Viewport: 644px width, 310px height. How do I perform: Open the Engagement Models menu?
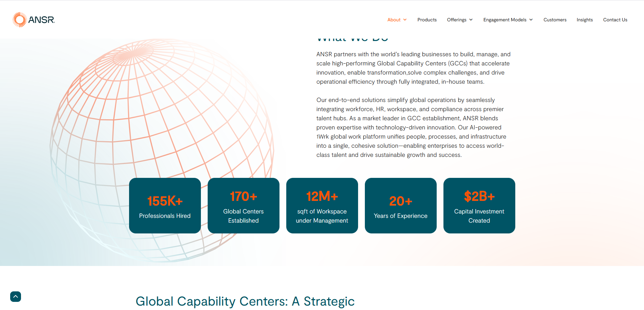tap(504, 20)
